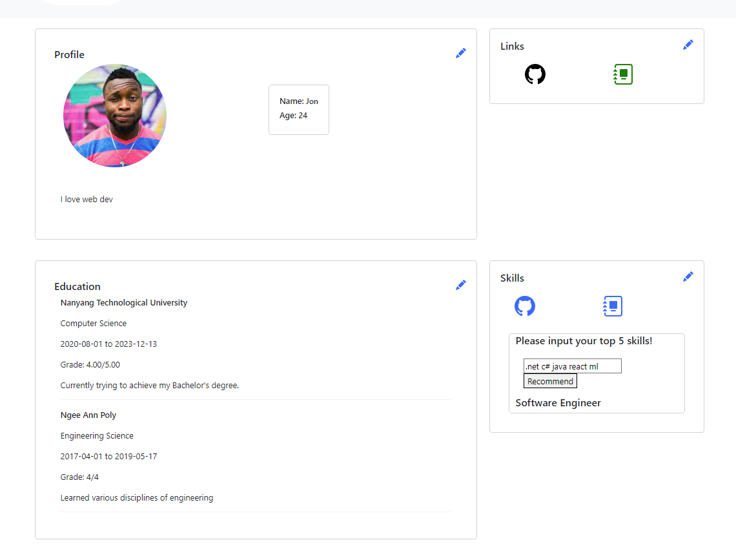Edit the Education card with pencil icon
Viewport: 736px width, 560px height.
coord(460,285)
